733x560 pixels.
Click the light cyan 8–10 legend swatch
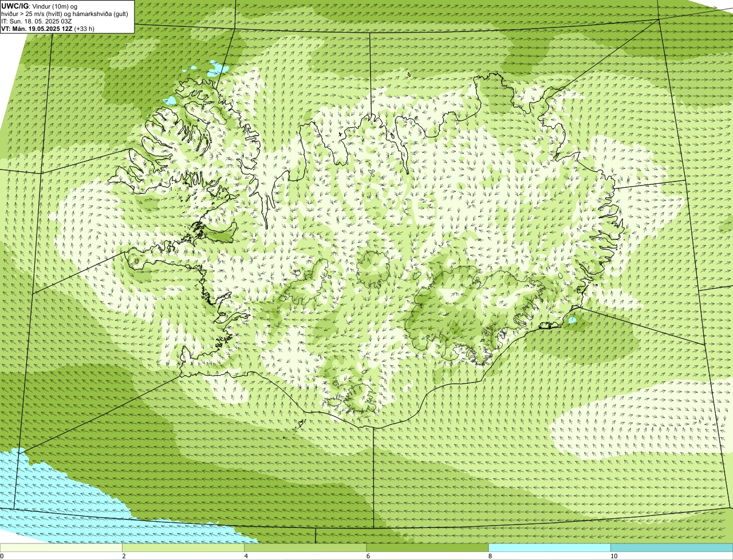tap(549, 548)
